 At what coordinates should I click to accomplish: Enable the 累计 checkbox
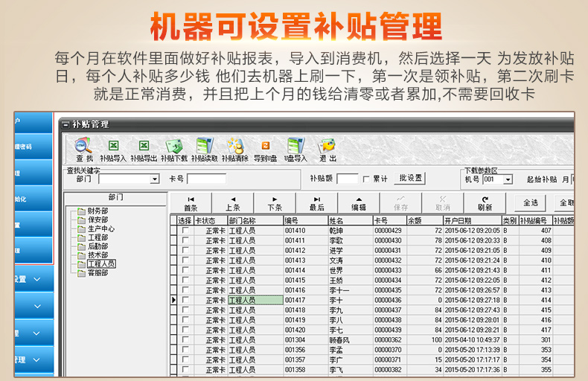pyautogui.click(x=366, y=179)
